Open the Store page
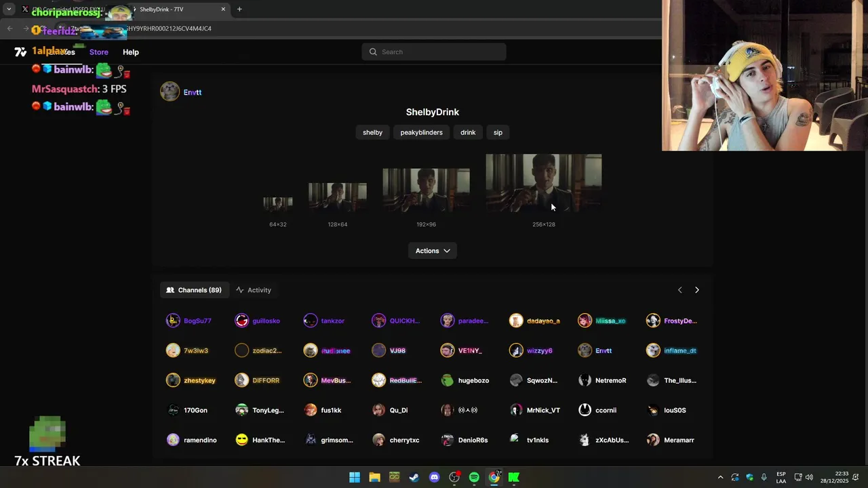The image size is (868, 488). [98, 52]
